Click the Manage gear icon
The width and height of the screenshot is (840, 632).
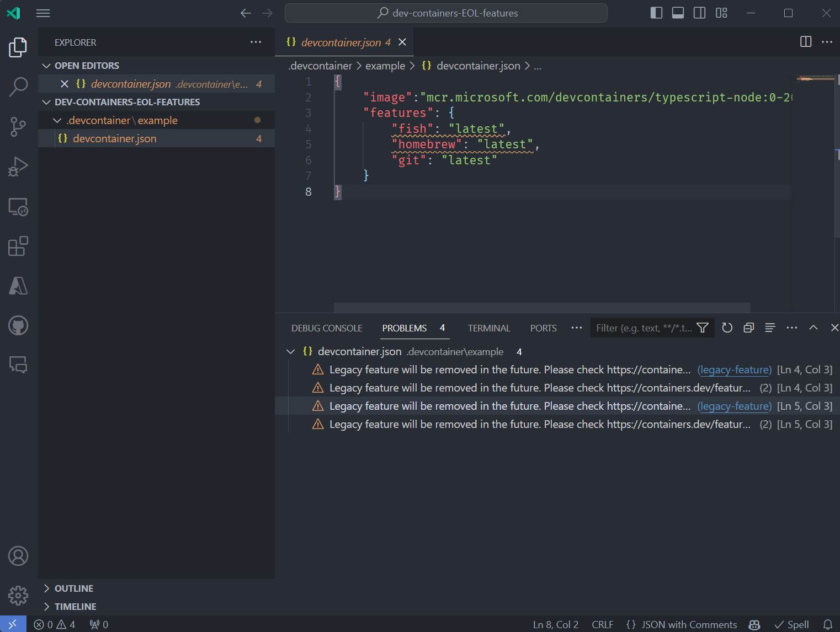18,596
